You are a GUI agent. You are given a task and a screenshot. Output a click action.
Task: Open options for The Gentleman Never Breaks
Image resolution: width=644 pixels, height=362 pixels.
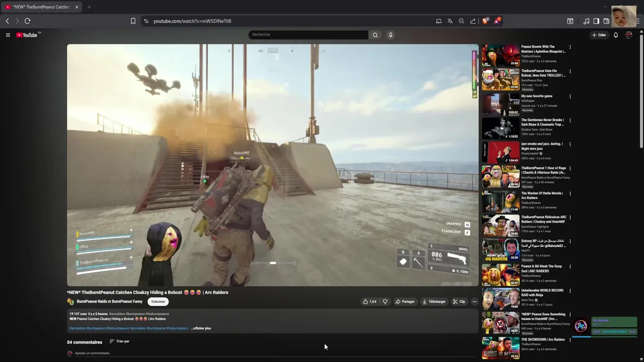pos(570,120)
